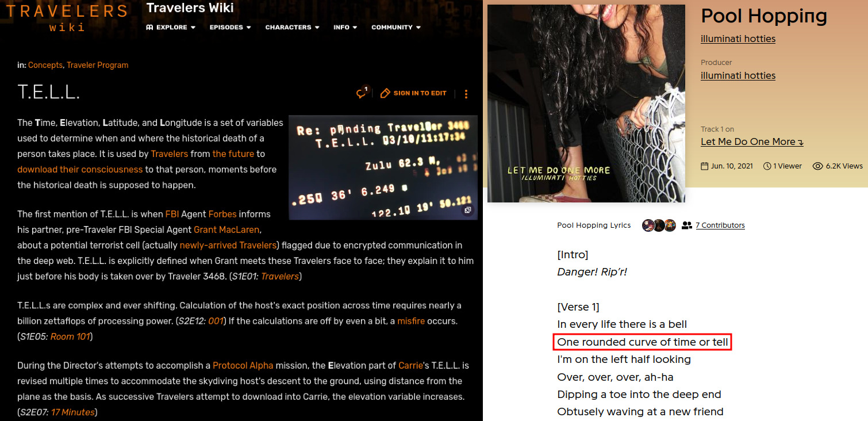This screenshot has width=868, height=421.
Task: Open the Forbes character link
Action: click(222, 214)
